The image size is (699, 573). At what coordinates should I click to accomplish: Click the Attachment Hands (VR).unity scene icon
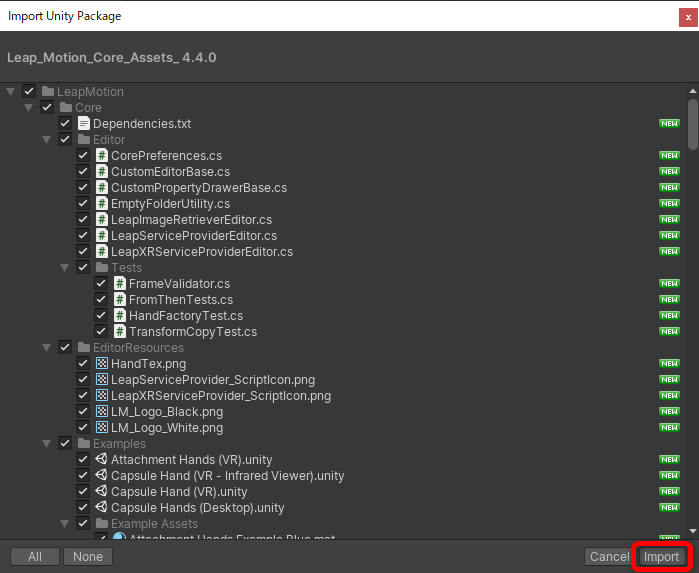tap(102, 459)
